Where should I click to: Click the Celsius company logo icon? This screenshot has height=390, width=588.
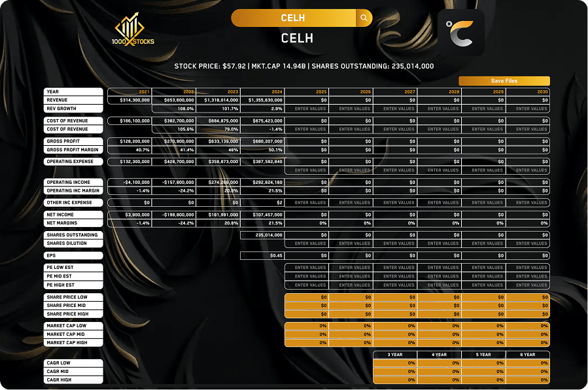[460, 32]
